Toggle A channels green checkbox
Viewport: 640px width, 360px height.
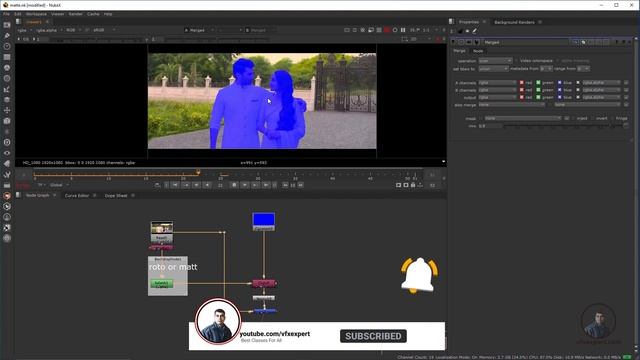(x=538, y=82)
